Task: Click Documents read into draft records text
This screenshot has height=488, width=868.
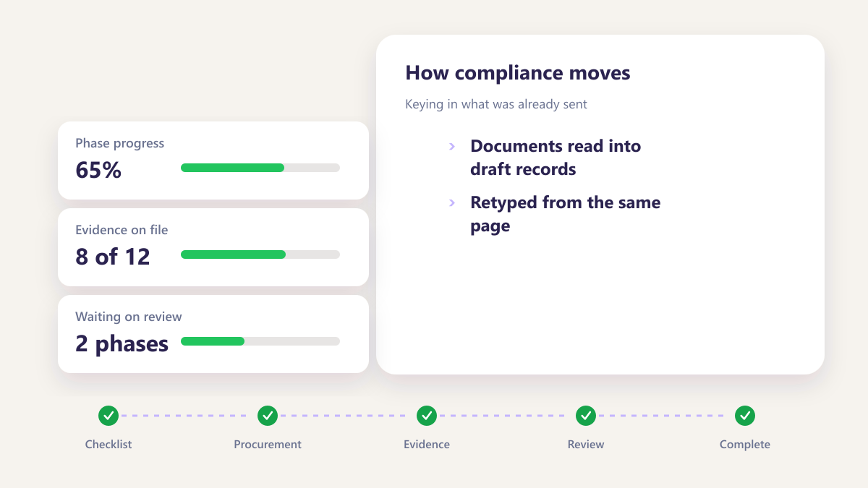Action: coord(556,158)
